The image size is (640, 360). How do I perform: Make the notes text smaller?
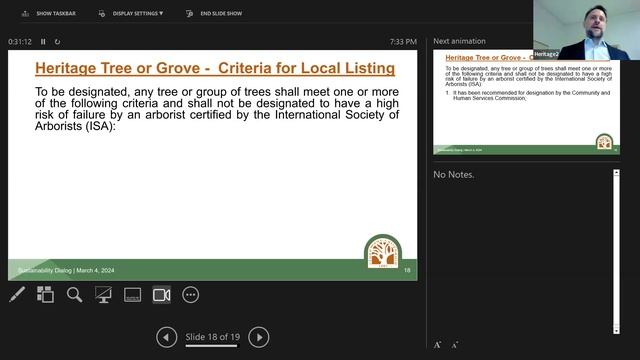click(455, 345)
